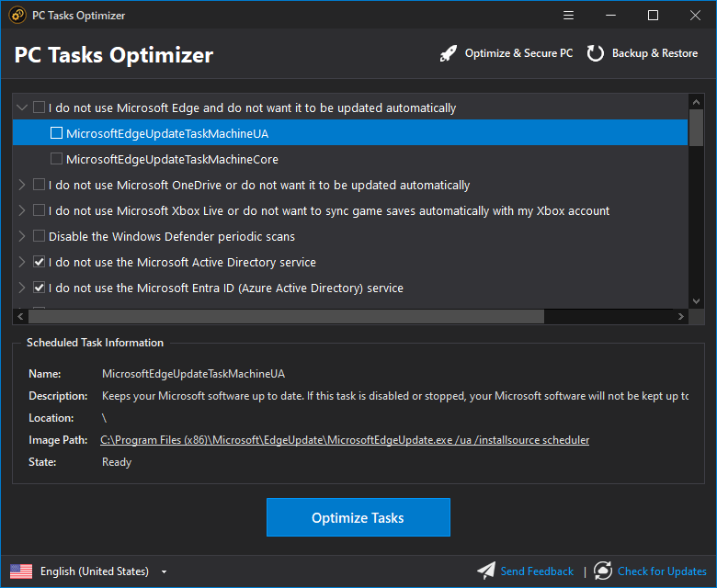
Task: Click the horizontal scrollbar of the task list
Action: [286, 316]
